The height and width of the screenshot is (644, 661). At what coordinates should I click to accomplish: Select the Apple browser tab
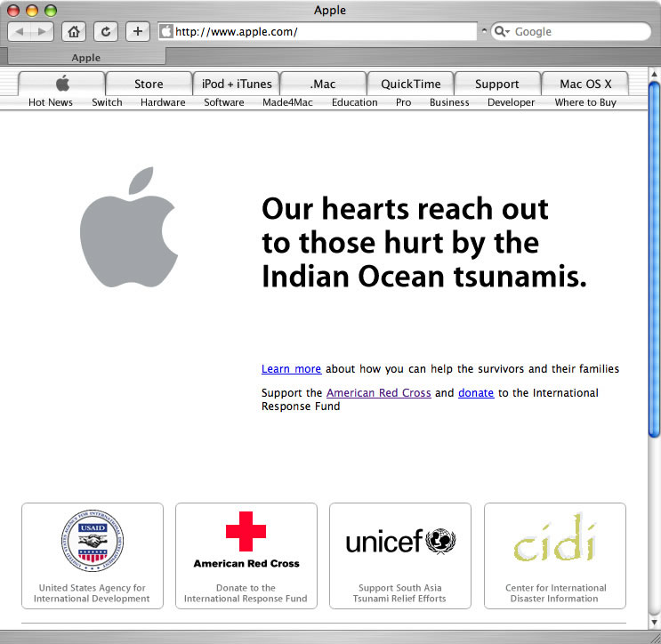[x=86, y=57]
